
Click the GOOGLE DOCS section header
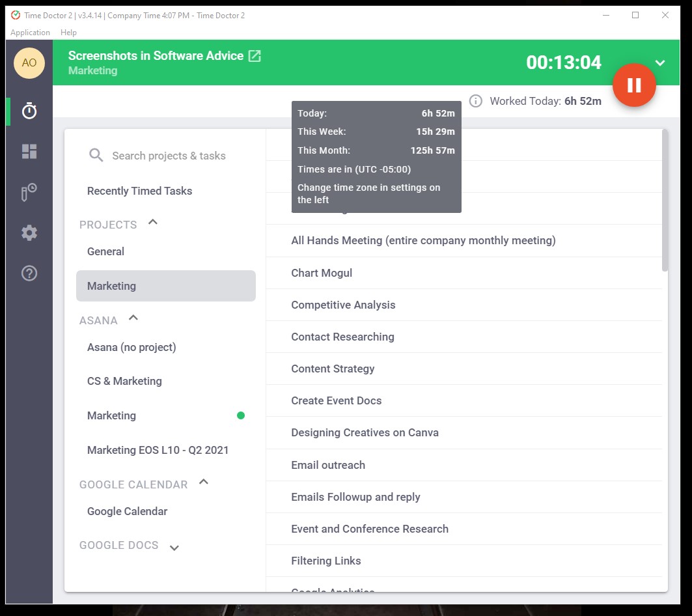118,545
